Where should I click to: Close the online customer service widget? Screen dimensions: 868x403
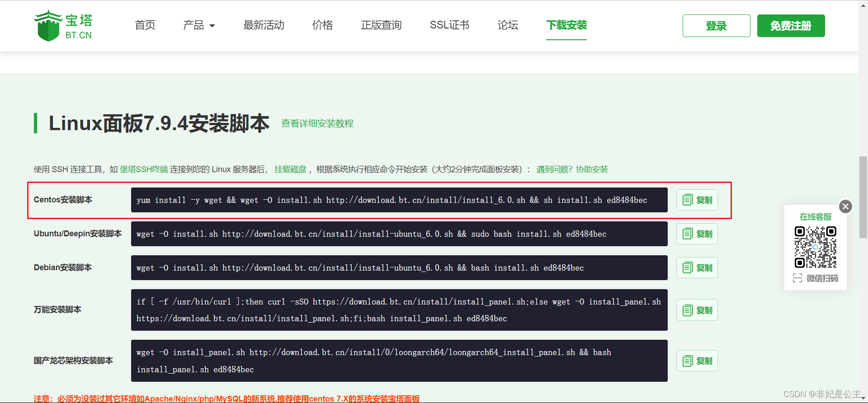point(845,206)
